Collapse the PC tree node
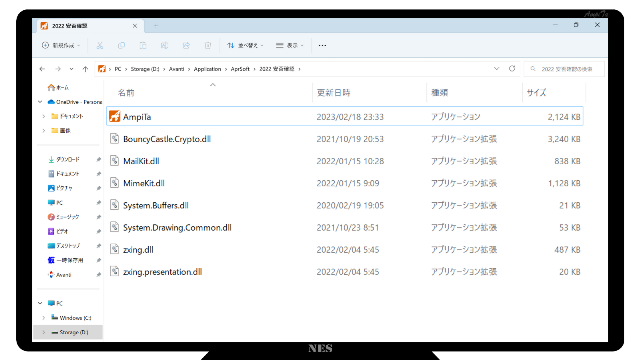This screenshot has height=360, width=640. pos(40,303)
